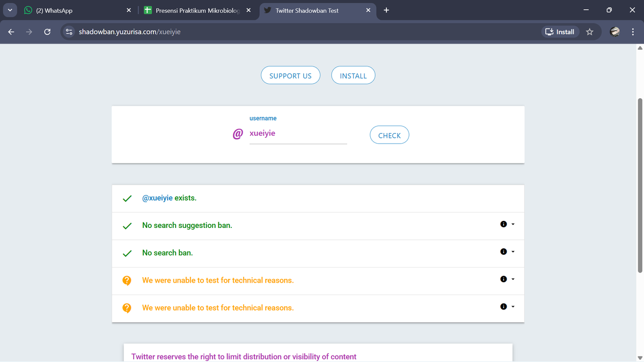The image size is (644, 362).
Task: Click the username input field
Action: [x=298, y=134]
